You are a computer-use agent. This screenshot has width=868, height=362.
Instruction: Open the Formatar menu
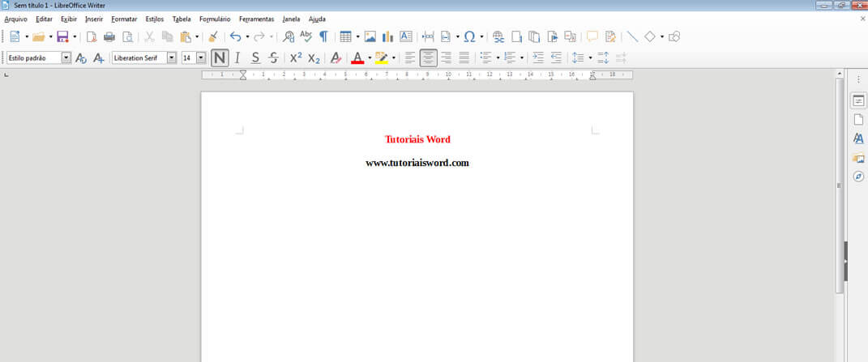pos(124,19)
